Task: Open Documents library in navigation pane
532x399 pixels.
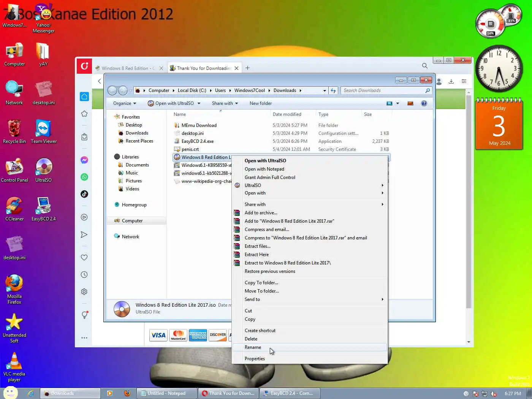Action: (137, 165)
